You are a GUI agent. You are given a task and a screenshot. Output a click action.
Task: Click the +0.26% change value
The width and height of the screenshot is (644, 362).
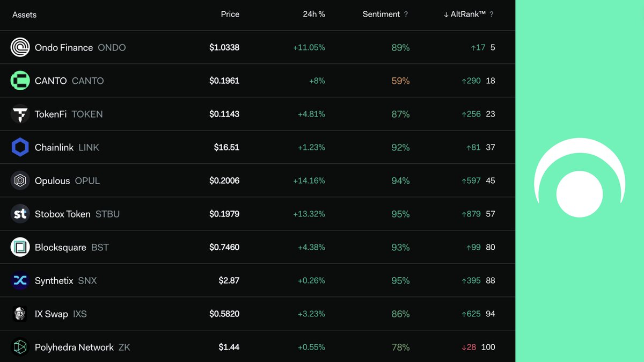[312, 280]
